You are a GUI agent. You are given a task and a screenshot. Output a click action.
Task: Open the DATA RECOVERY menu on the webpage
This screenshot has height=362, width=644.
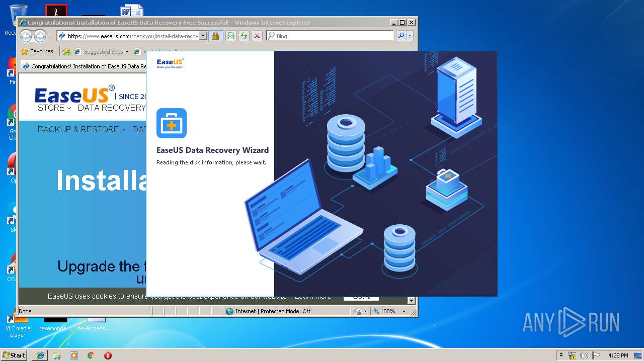112,108
